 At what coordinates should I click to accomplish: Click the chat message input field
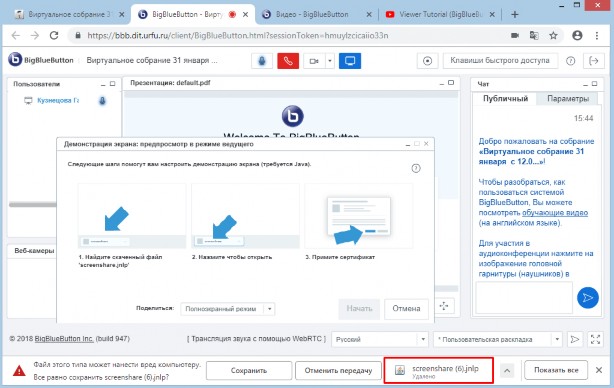click(524, 298)
